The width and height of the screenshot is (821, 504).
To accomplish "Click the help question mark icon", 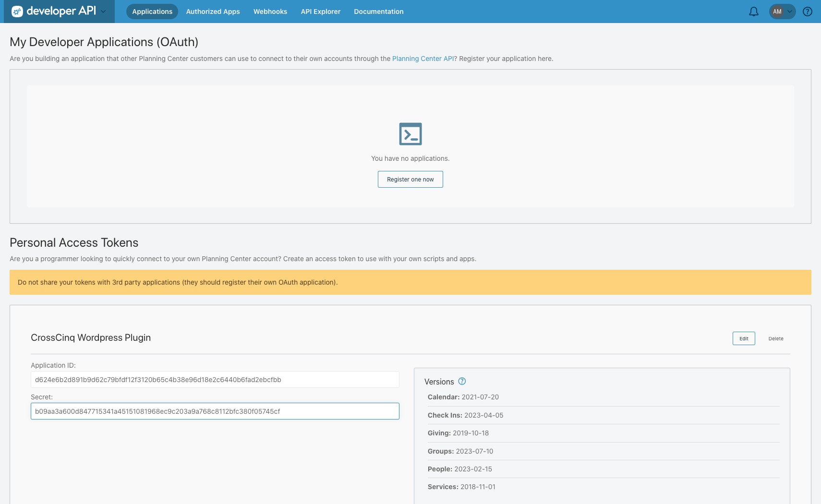I will 808,12.
